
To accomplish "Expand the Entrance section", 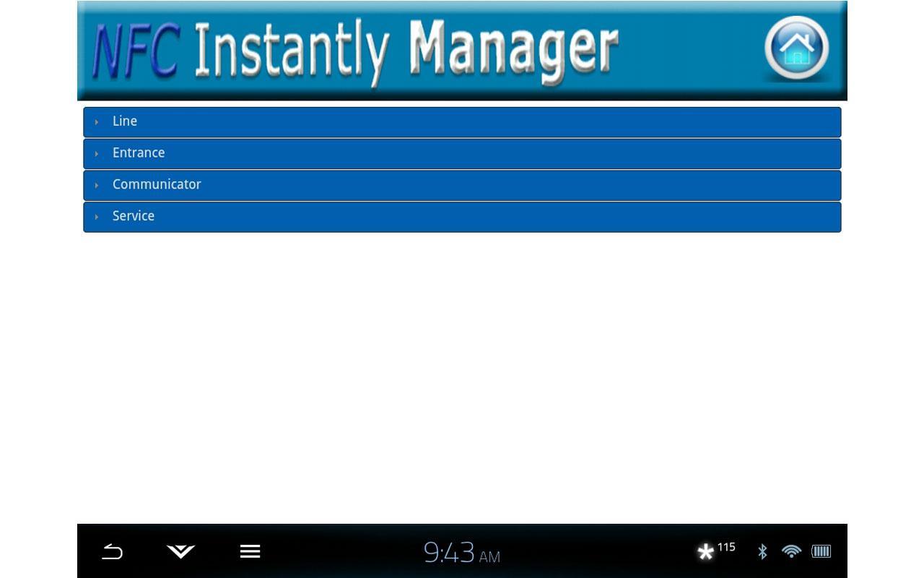I will [462, 153].
